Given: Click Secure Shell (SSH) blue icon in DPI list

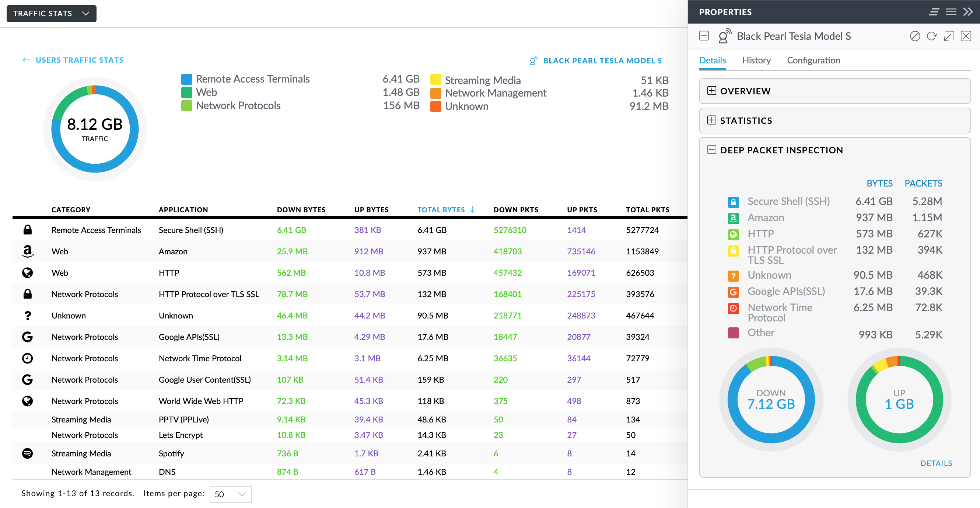Looking at the screenshot, I should (733, 202).
